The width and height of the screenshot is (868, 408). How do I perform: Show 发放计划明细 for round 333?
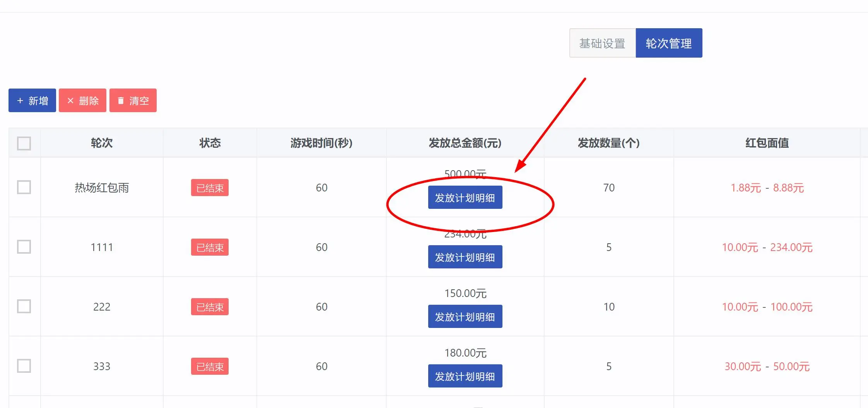[465, 376]
